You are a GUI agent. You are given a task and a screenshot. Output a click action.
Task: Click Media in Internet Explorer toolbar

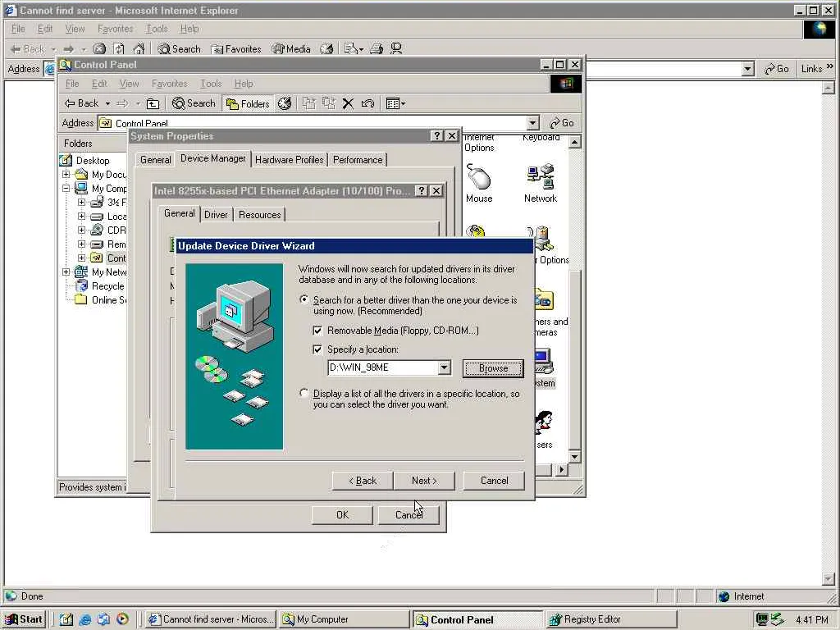291,48
